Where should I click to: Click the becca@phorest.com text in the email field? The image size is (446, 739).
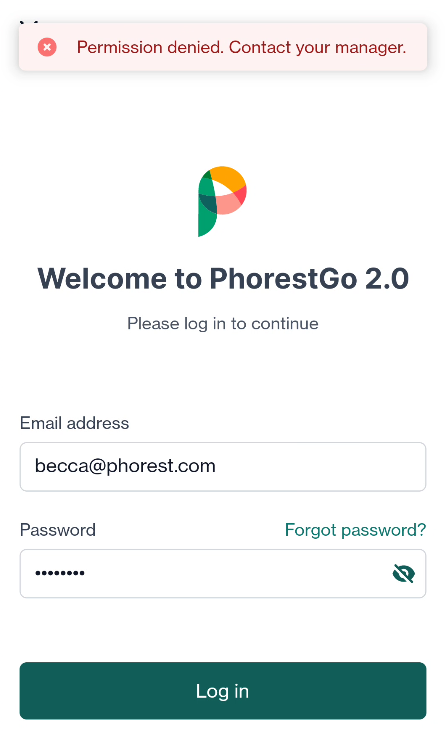tap(125, 466)
